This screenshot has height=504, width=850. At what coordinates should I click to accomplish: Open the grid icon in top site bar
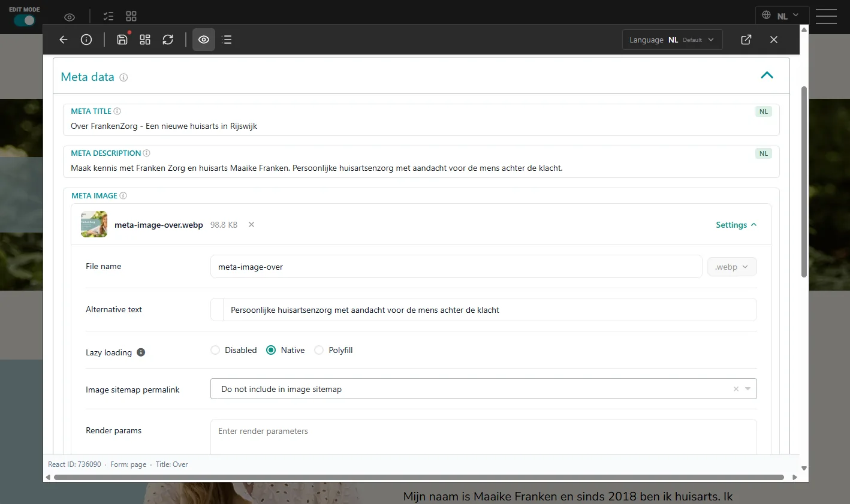[x=131, y=16]
